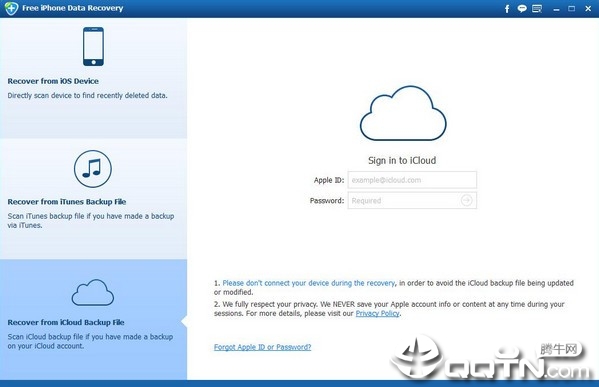Close the Free iPhone Data Recovery window
The width and height of the screenshot is (599, 387).
tap(588, 8)
